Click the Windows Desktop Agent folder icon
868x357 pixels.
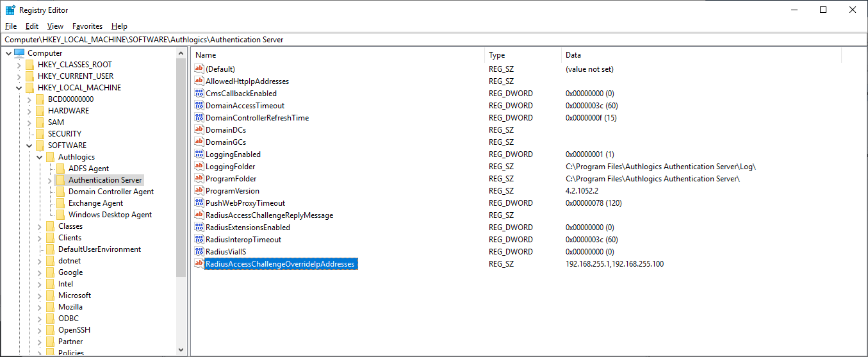61,215
